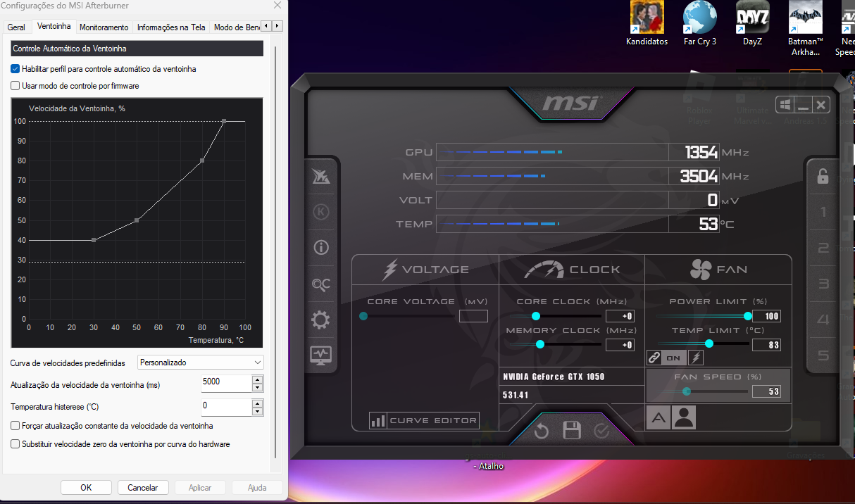The width and height of the screenshot is (855, 504).
Task: Open settings via the gear icon in Afterburner
Action: (x=321, y=320)
